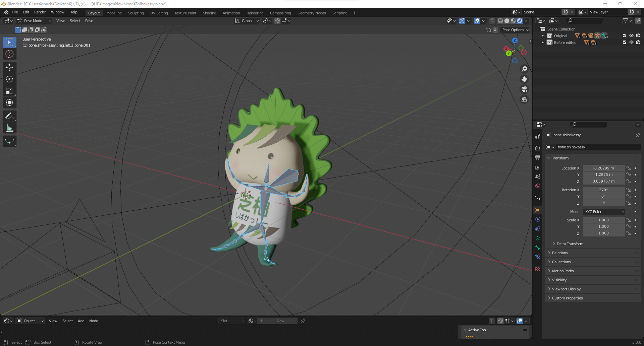Choose the Scale tool

click(9, 91)
